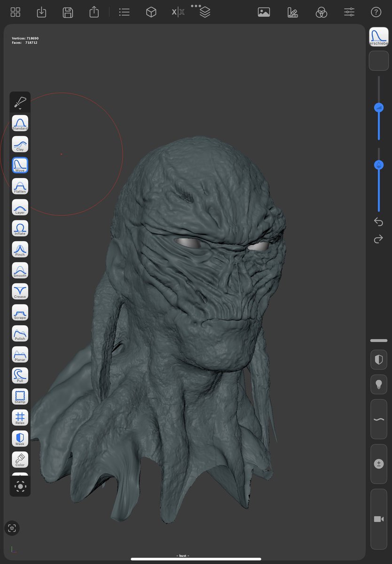Select the Layer brush
Screen dimensions: 392x564
click(x=20, y=207)
